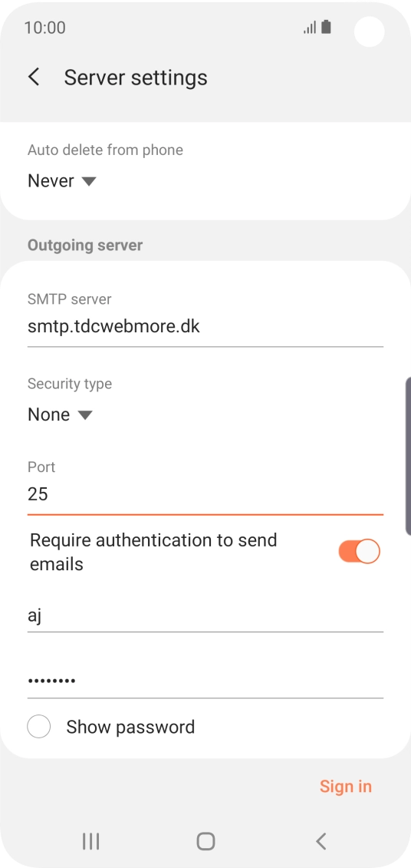The width and height of the screenshot is (411, 868).
Task: Open the Security type None dropdown
Action: coord(60,414)
